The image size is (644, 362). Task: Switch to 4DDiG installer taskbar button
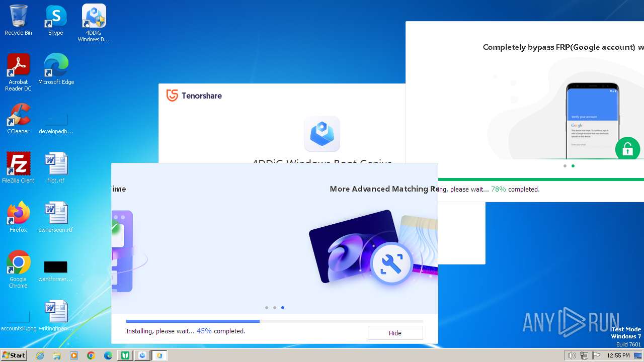coord(142,355)
